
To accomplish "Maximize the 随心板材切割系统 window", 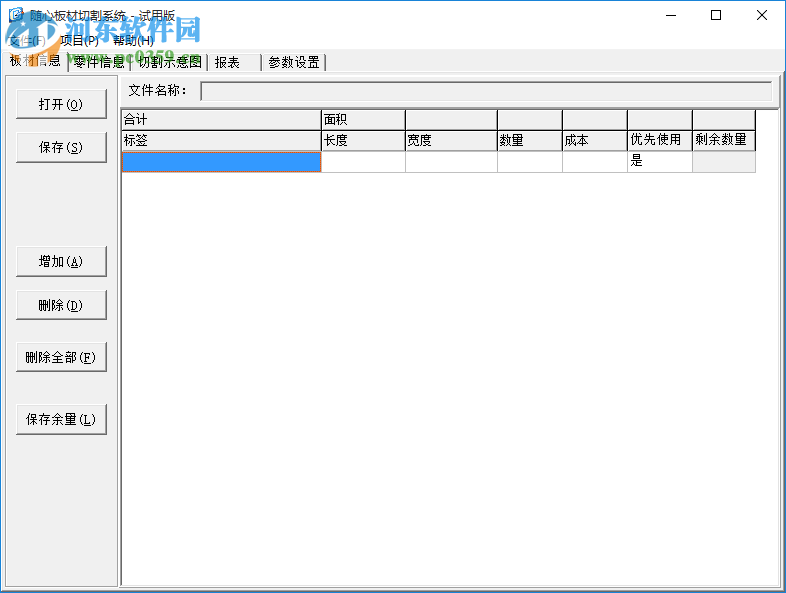I will [x=716, y=15].
